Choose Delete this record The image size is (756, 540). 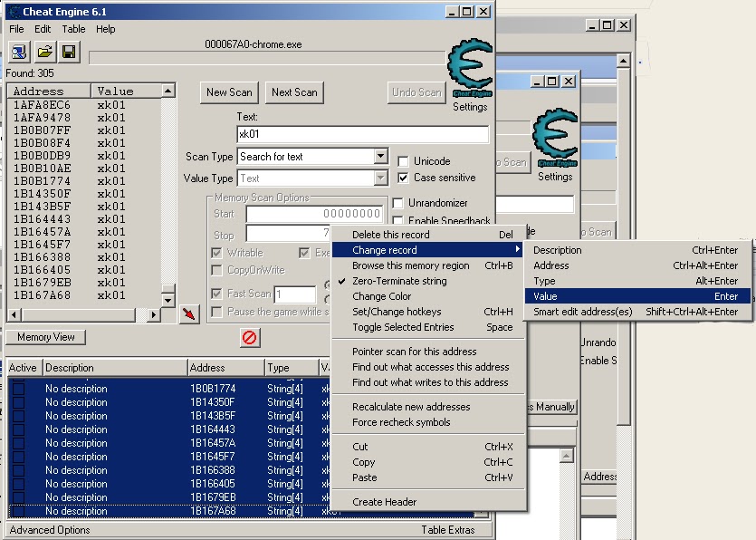[427, 235]
